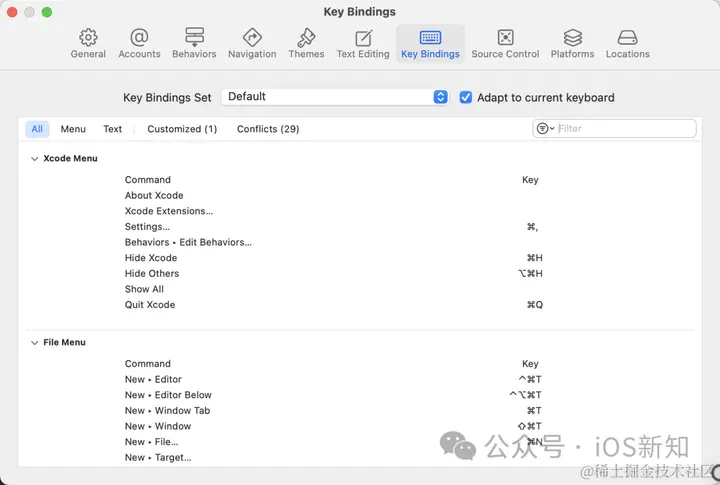Screen dimensions: 720x485
Task: Open the Accounts pane icon
Action: [139, 38]
